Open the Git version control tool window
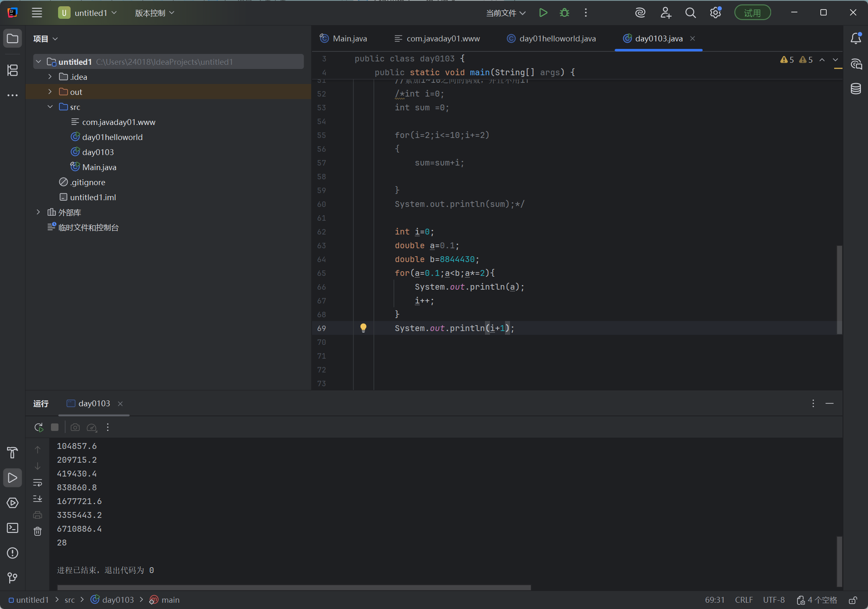Image resolution: width=868 pixels, height=609 pixels. [x=13, y=578]
